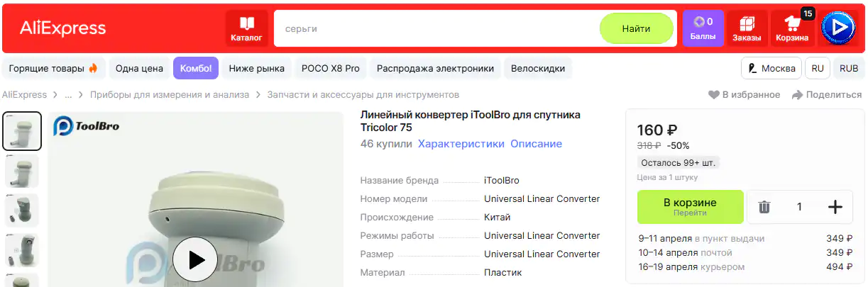Image resolution: width=868 pixels, height=287 pixels.
Task: Open Приборы для измерения и анализа breadcrumb
Action: [170, 94]
